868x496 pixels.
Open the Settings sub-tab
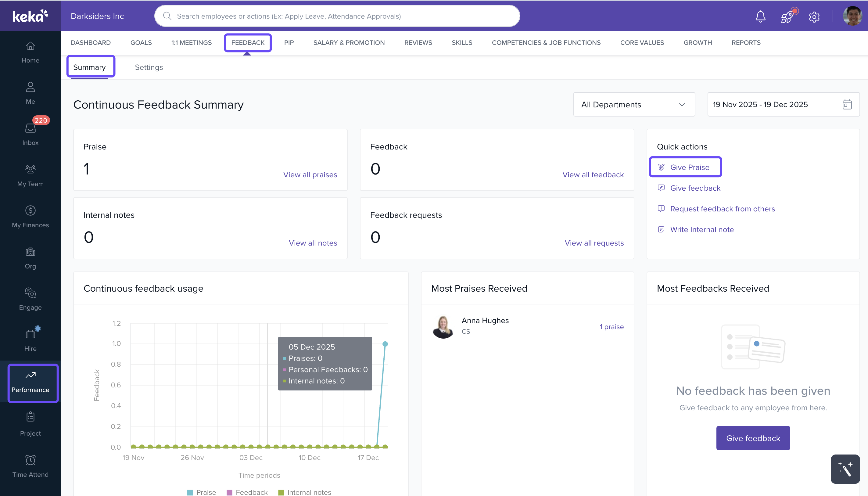click(x=149, y=67)
